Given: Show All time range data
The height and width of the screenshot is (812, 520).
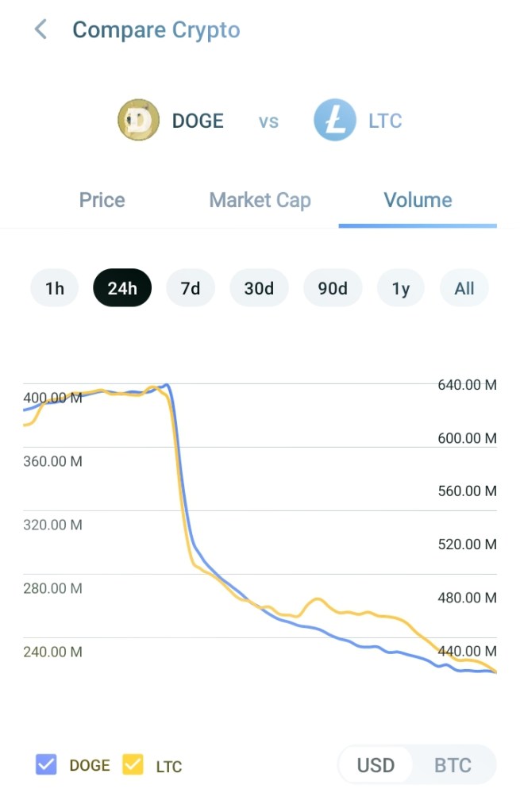Looking at the screenshot, I should [464, 288].
